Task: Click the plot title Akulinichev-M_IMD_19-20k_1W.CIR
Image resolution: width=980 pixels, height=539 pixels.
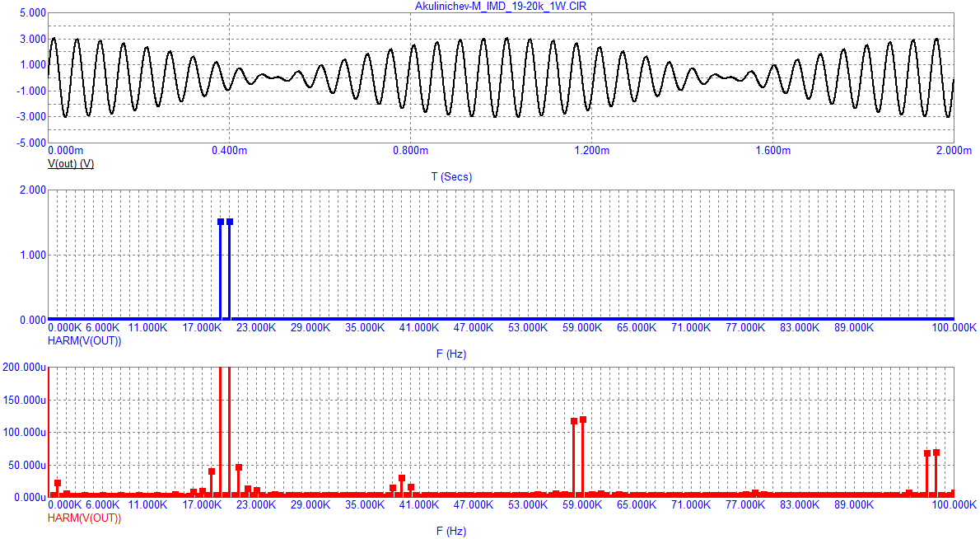Action: click(501, 7)
